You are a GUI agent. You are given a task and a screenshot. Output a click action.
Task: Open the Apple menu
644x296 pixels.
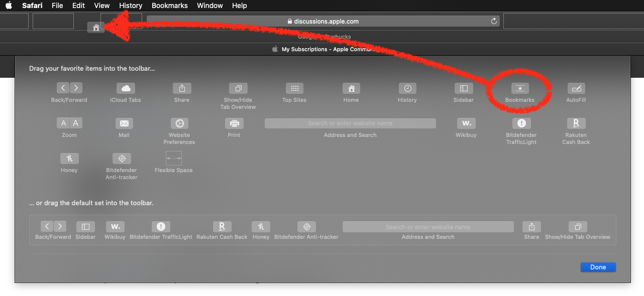pos(9,6)
